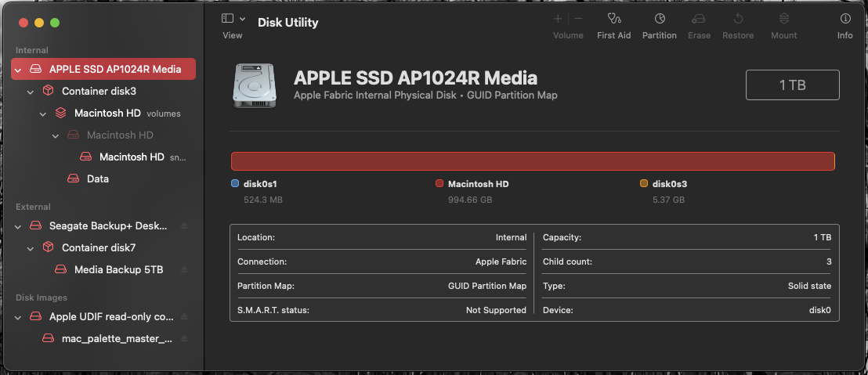
Task: Click the Restore toolbar icon
Action: 738,19
